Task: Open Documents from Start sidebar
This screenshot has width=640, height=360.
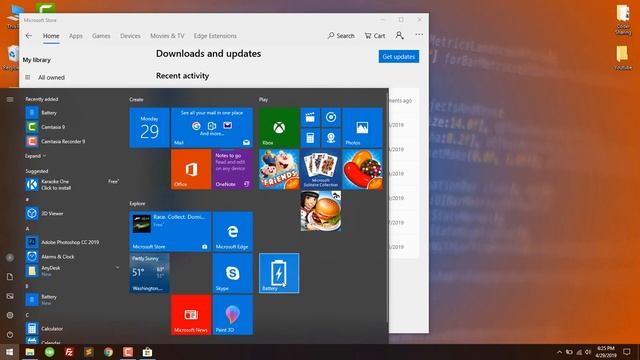Action: tap(10, 277)
